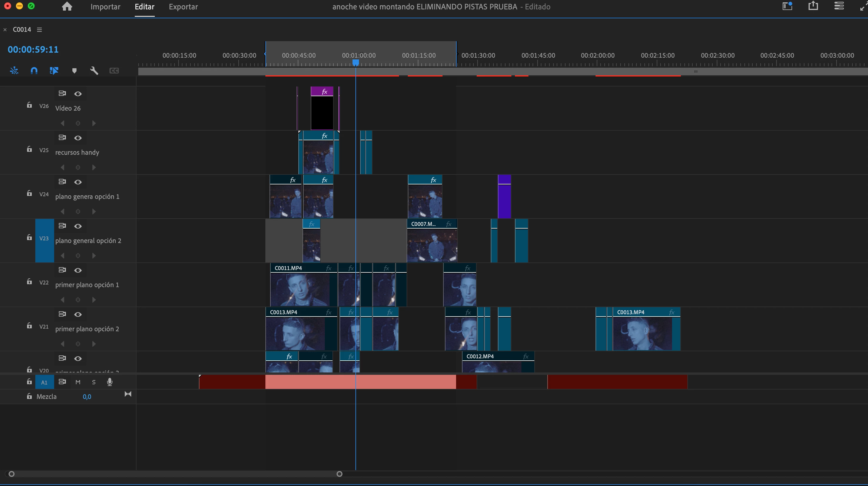Screen dimensions: 868x486
Task: Go to next keyframe on V22
Action: click(x=94, y=300)
